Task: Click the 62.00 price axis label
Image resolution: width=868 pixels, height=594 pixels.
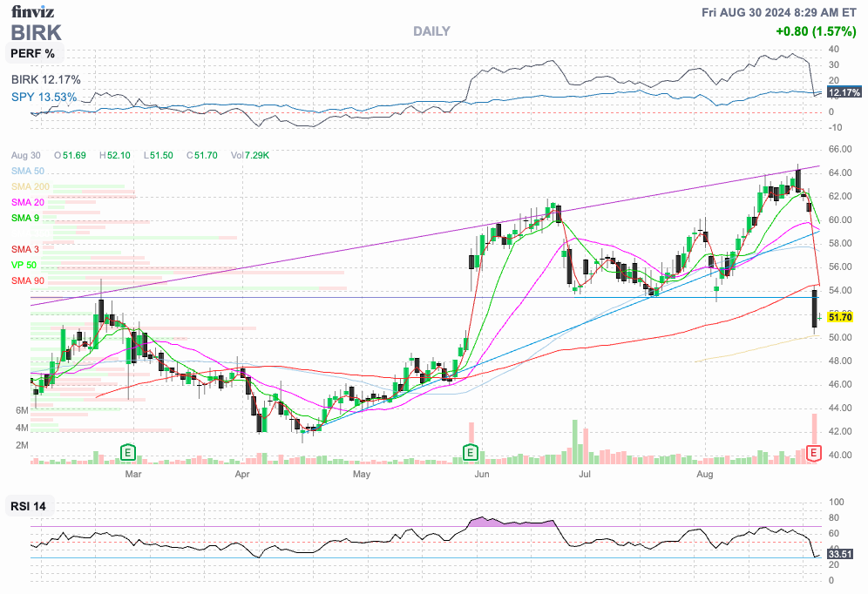Action: [x=840, y=196]
